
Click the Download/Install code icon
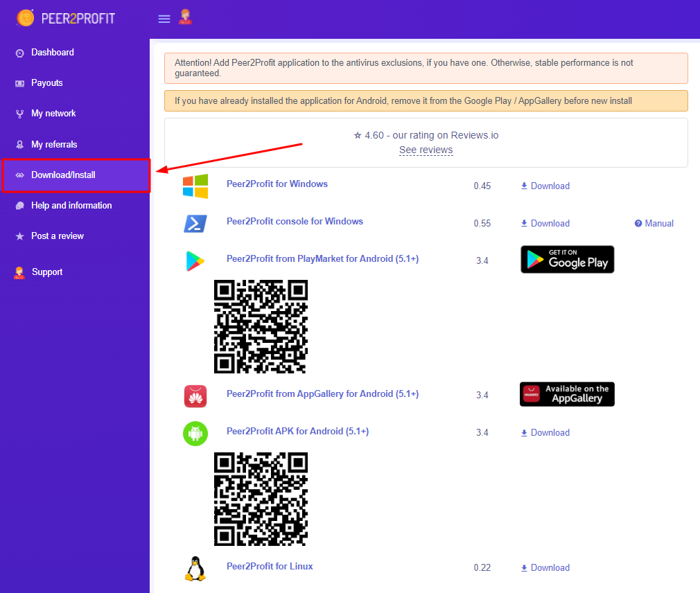pos(19,175)
